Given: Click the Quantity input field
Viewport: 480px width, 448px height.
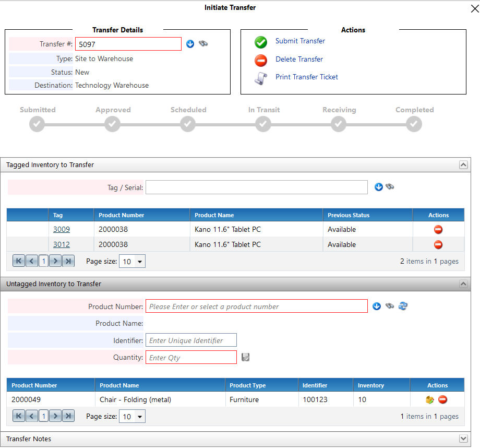Looking at the screenshot, I should pos(191,357).
